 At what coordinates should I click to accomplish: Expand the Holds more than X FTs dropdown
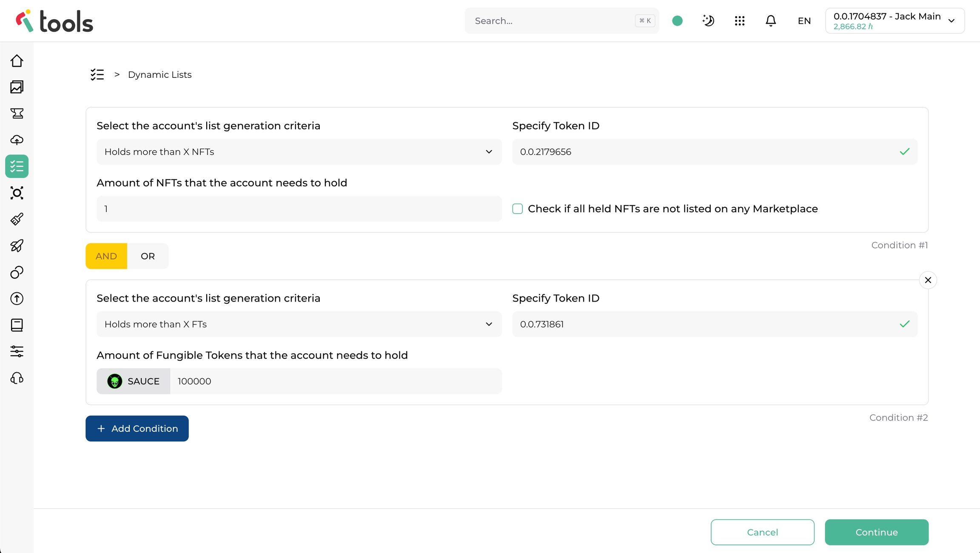coord(299,324)
